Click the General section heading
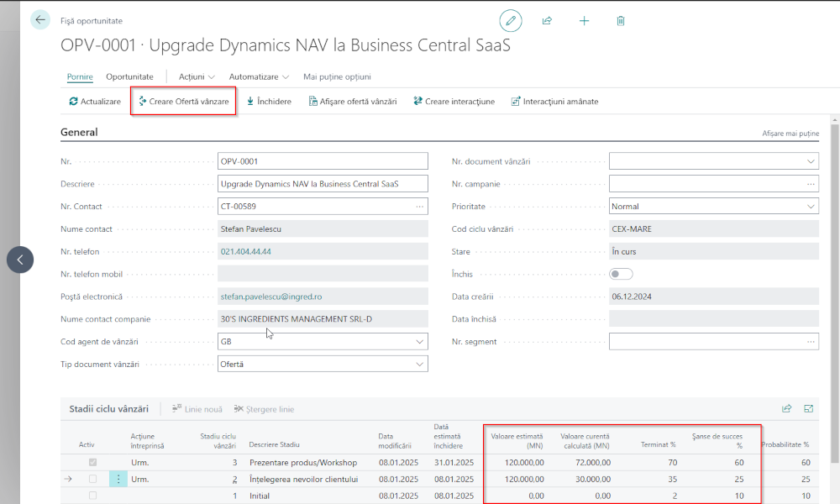Image resolution: width=840 pixels, height=504 pixels. point(79,132)
